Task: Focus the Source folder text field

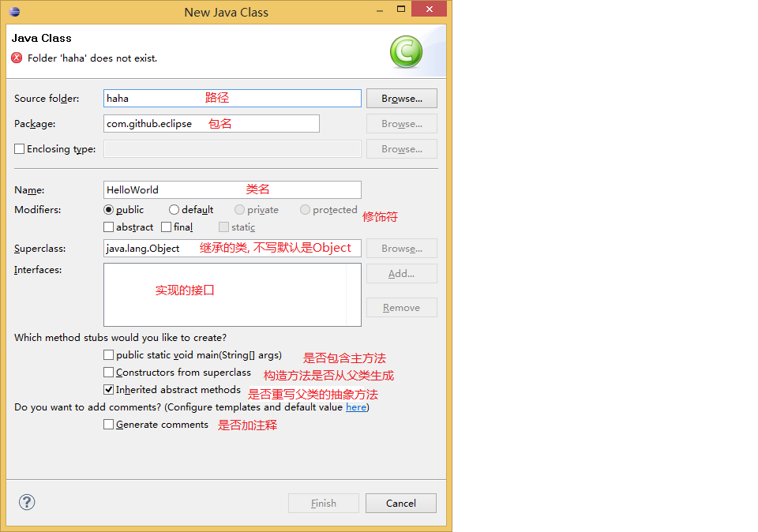Action: [232, 98]
